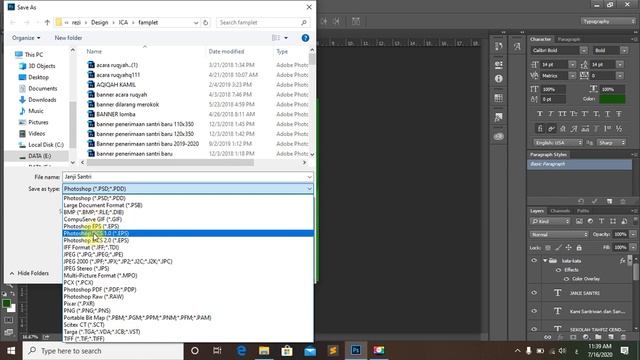
Task: Open the Organize menu button
Action: coord(26,38)
